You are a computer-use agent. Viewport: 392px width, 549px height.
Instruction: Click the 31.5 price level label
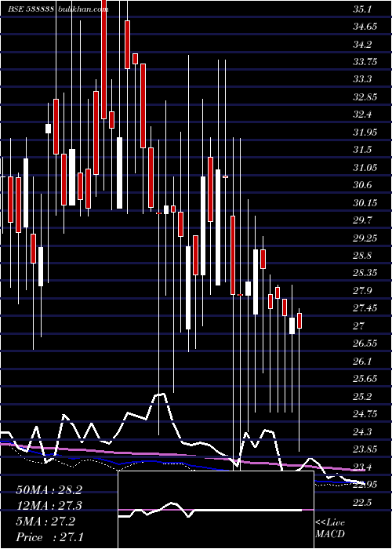362,150
